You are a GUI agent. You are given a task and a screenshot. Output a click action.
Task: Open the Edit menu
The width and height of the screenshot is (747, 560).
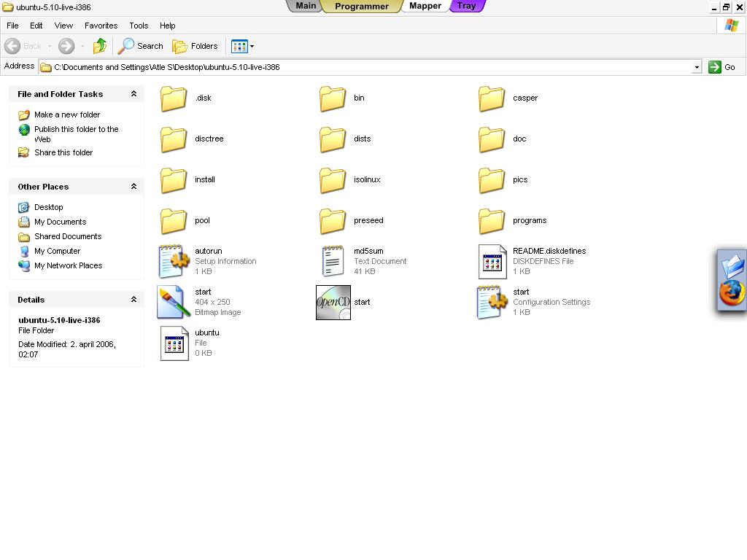tap(36, 26)
